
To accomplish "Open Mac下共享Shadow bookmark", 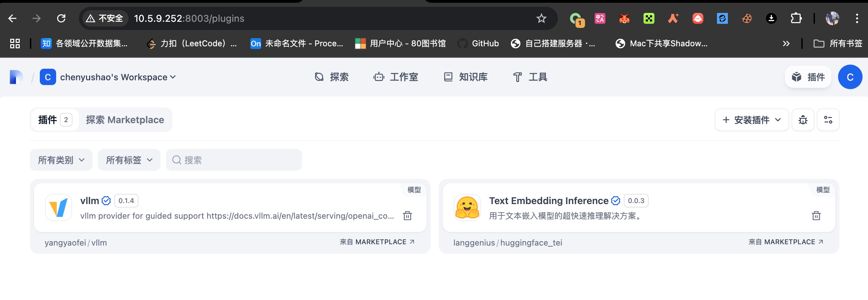I will pos(662,44).
